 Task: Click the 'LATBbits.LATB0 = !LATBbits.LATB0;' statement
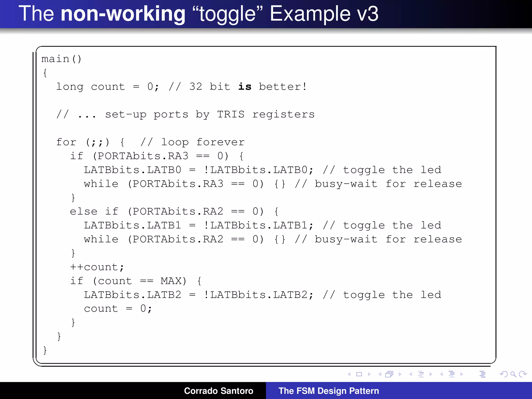pyautogui.click(x=199, y=170)
